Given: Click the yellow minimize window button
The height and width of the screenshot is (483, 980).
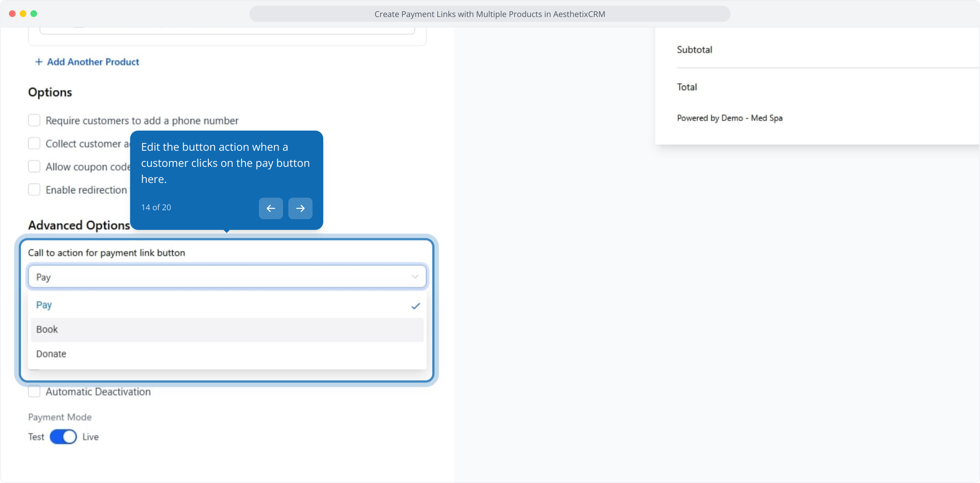Looking at the screenshot, I should [23, 14].
